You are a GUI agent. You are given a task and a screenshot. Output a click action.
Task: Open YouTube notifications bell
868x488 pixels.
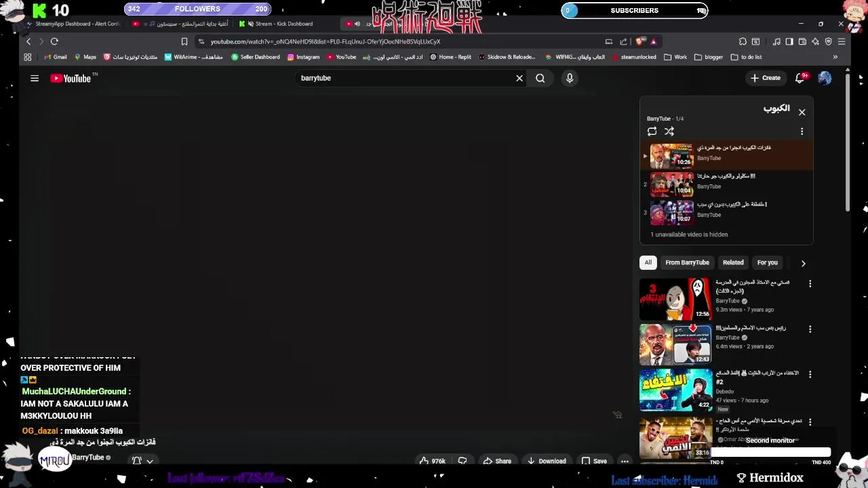click(x=800, y=78)
